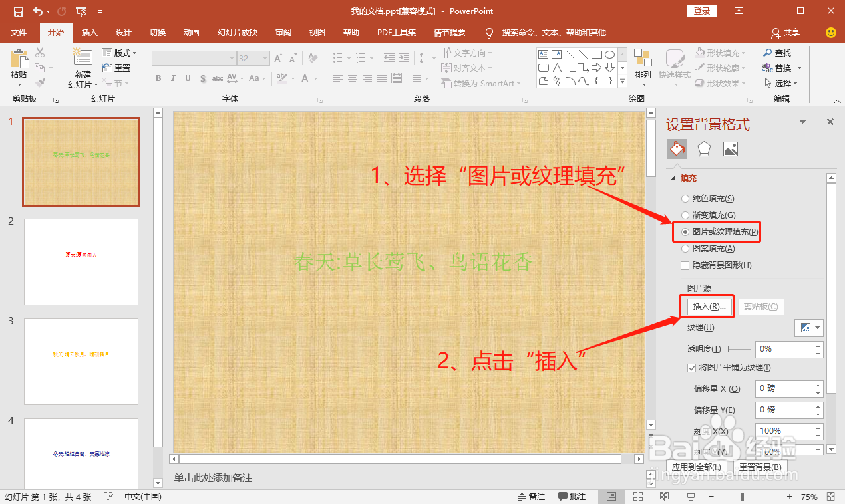Open the picture icon in Format Background panel
Image resolution: width=845 pixels, height=504 pixels.
pyautogui.click(x=730, y=148)
